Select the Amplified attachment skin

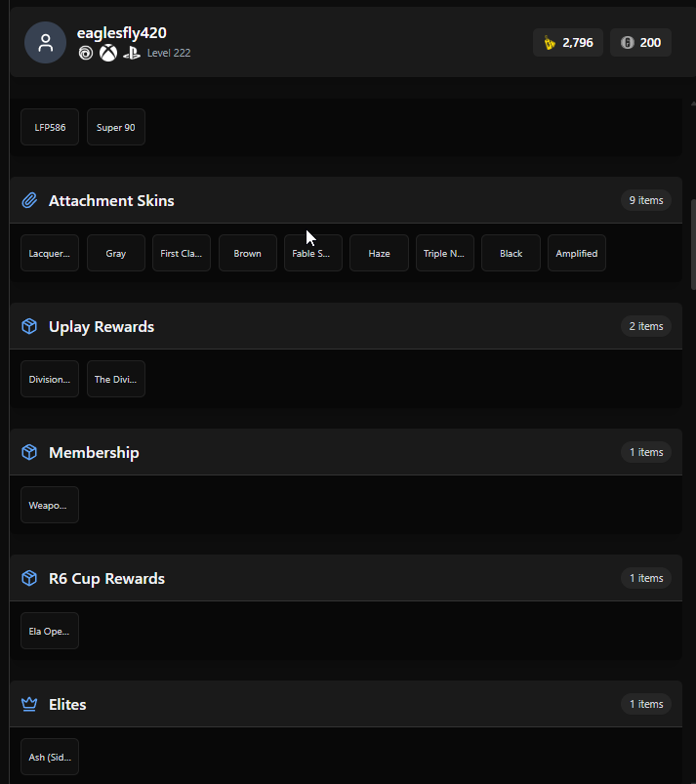click(x=577, y=253)
